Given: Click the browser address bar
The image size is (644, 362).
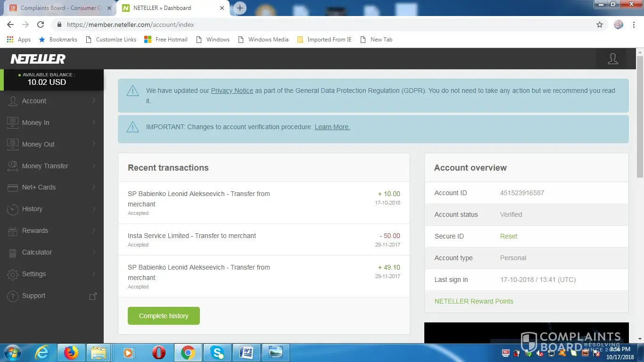Looking at the screenshot, I should tap(325, 25).
